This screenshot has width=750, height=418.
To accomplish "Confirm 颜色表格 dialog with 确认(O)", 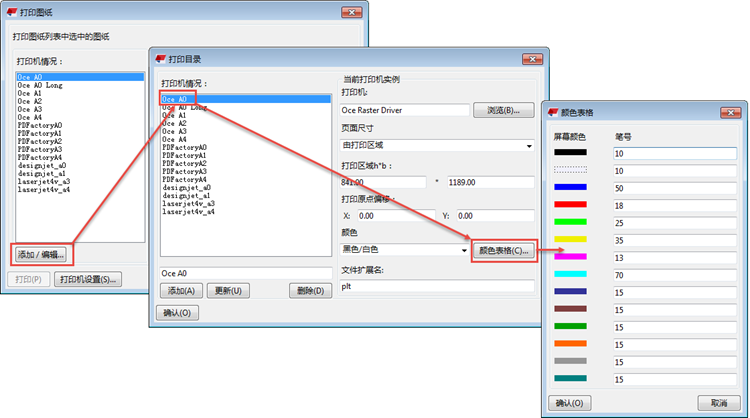I will pos(569,403).
